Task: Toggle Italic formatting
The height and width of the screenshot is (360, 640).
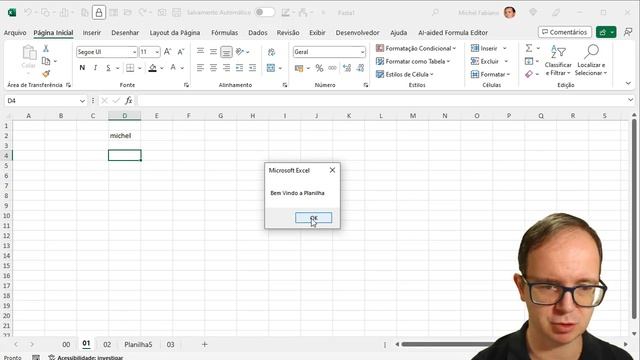Action: (95, 68)
